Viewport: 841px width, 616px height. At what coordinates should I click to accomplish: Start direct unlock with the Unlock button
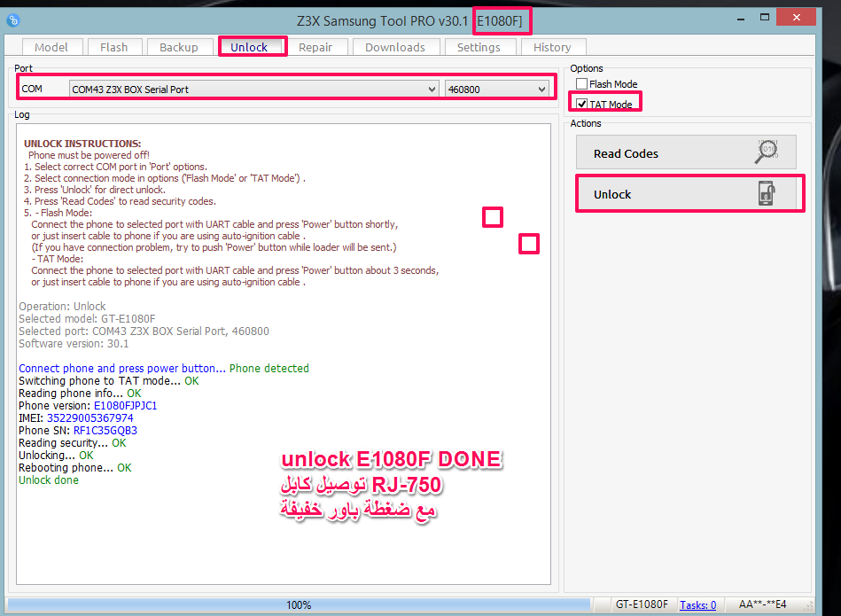pos(687,194)
